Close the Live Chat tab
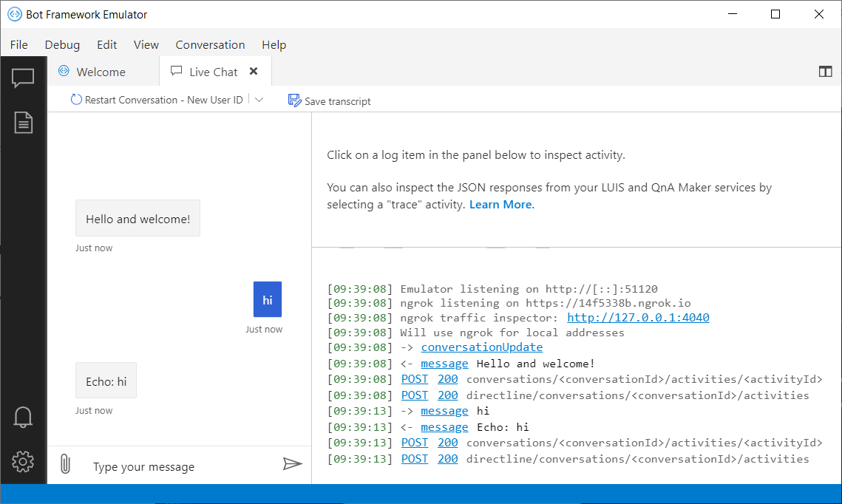842x504 pixels. [x=254, y=71]
